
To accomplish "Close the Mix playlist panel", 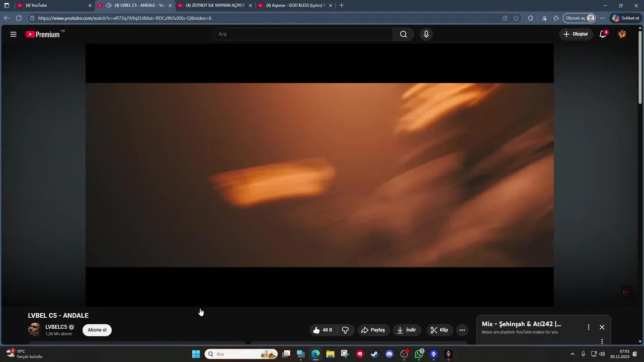I will click(x=602, y=327).
